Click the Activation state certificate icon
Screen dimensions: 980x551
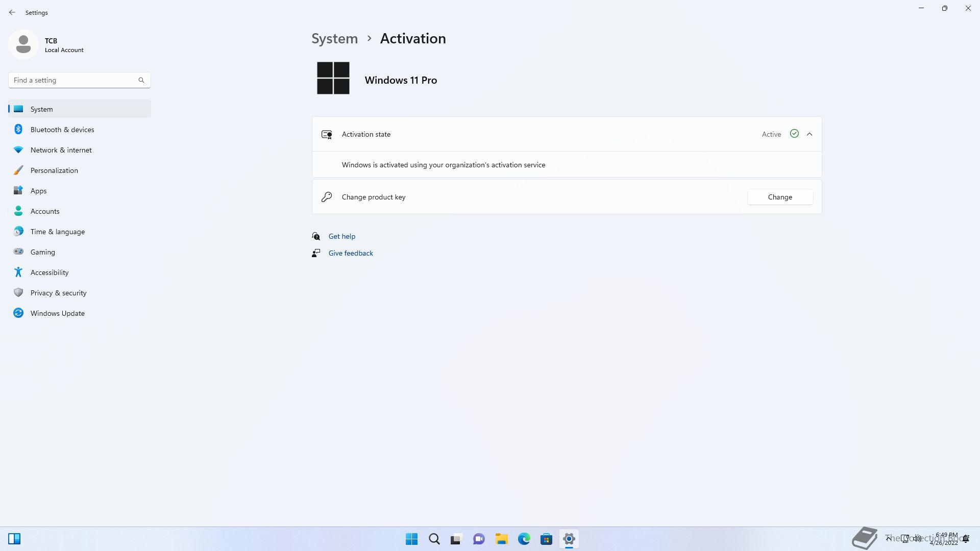click(x=327, y=135)
